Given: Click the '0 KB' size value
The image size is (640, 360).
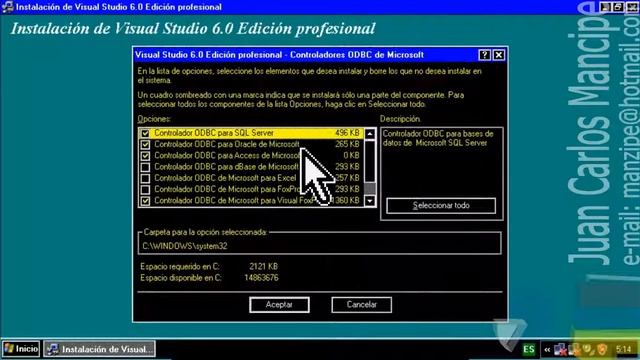Looking at the screenshot, I should (351, 156).
